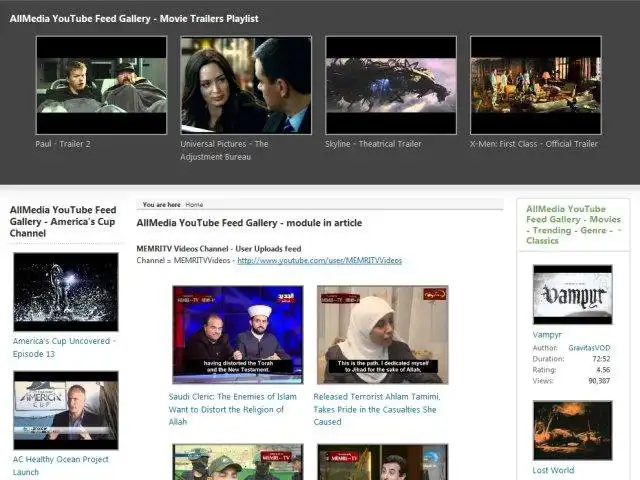
Task: Open the Lost World movie thumbnail
Action: coord(573,430)
